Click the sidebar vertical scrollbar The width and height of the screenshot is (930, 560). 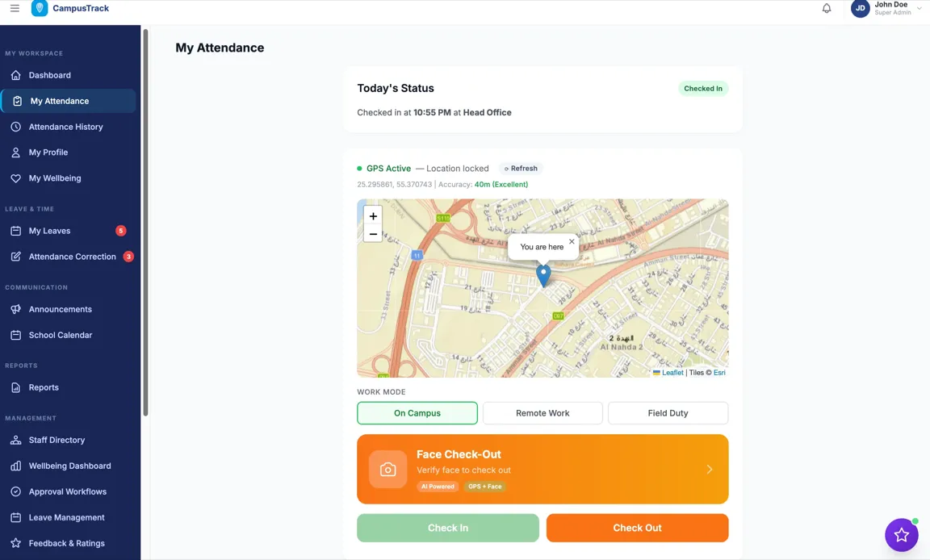(x=145, y=222)
